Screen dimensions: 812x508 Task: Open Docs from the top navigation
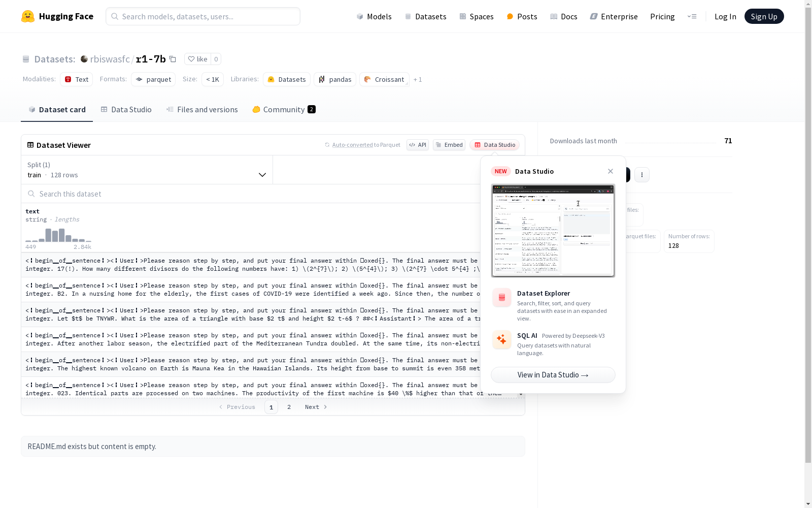click(x=564, y=16)
